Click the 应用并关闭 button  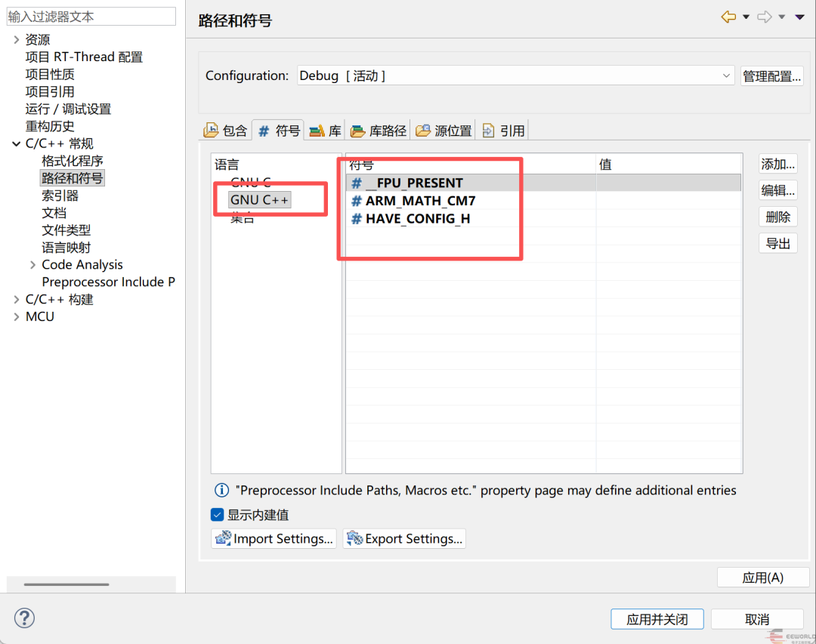(657, 619)
